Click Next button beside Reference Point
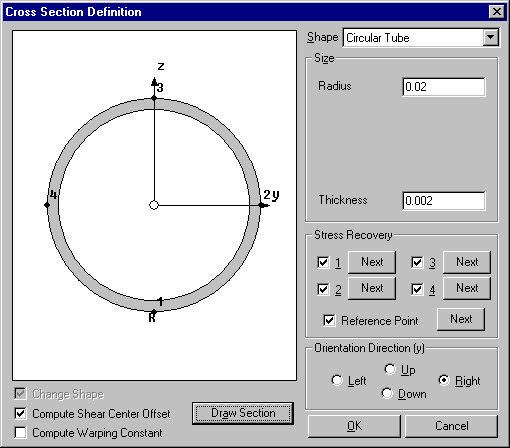This screenshot has width=510, height=448. point(461,319)
